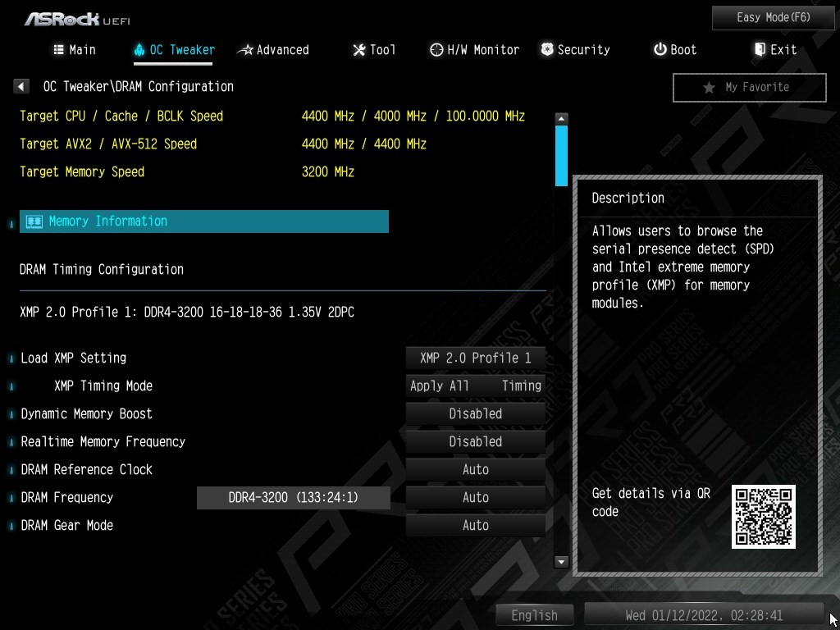Switch to the Advanced tab

(272, 50)
